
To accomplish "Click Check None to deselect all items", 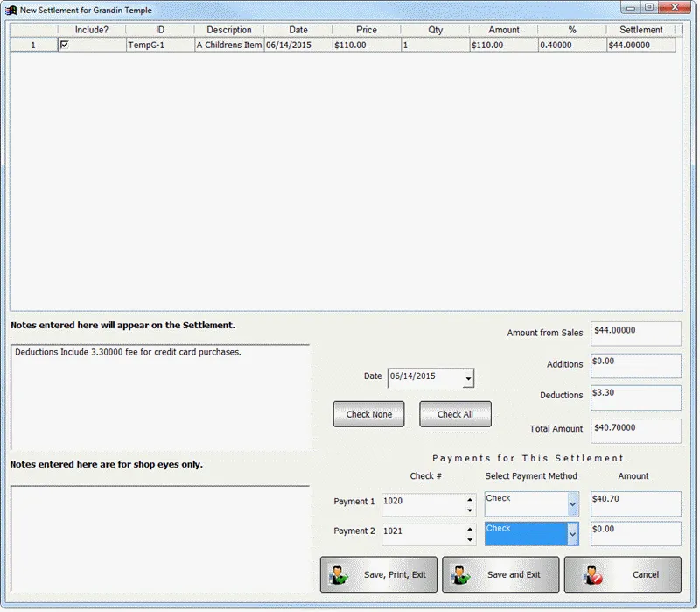I will (368, 413).
